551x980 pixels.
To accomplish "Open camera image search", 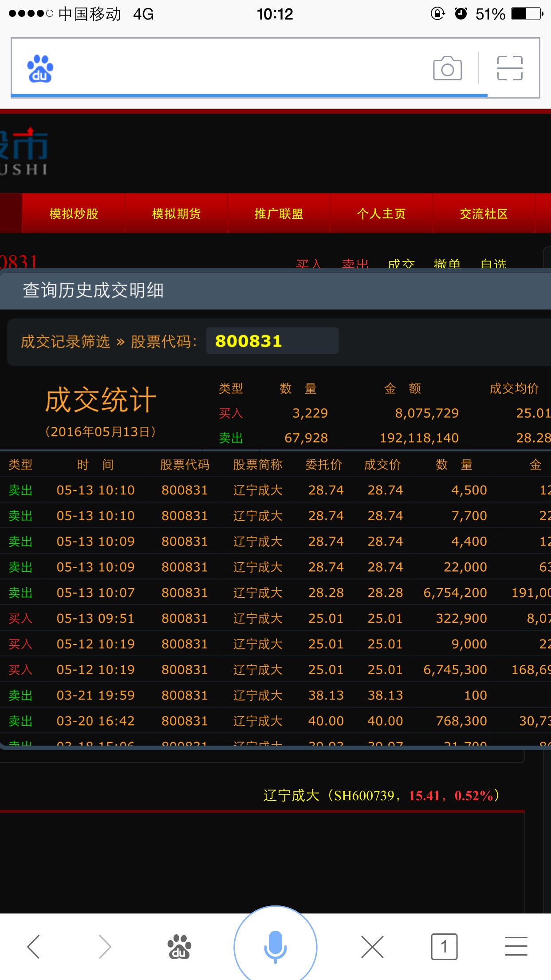I will coord(447,69).
